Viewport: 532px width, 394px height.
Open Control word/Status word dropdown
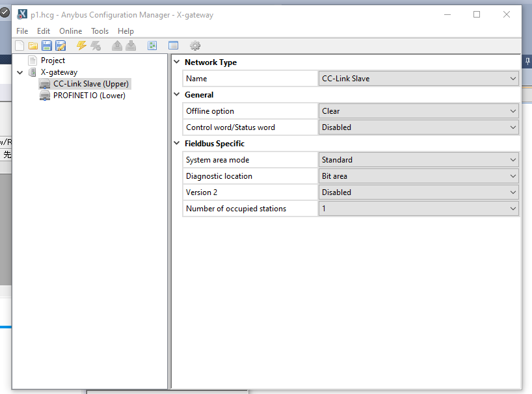(x=418, y=127)
